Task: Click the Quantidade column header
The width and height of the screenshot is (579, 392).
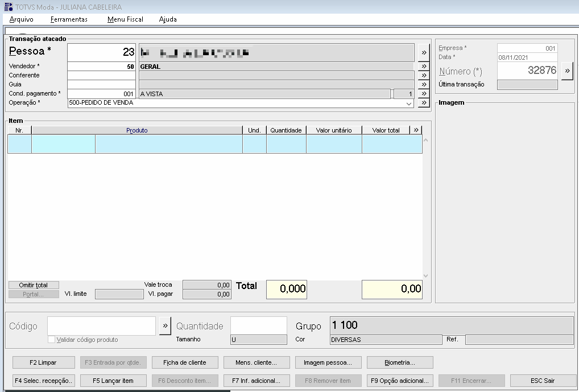Action: coord(286,130)
